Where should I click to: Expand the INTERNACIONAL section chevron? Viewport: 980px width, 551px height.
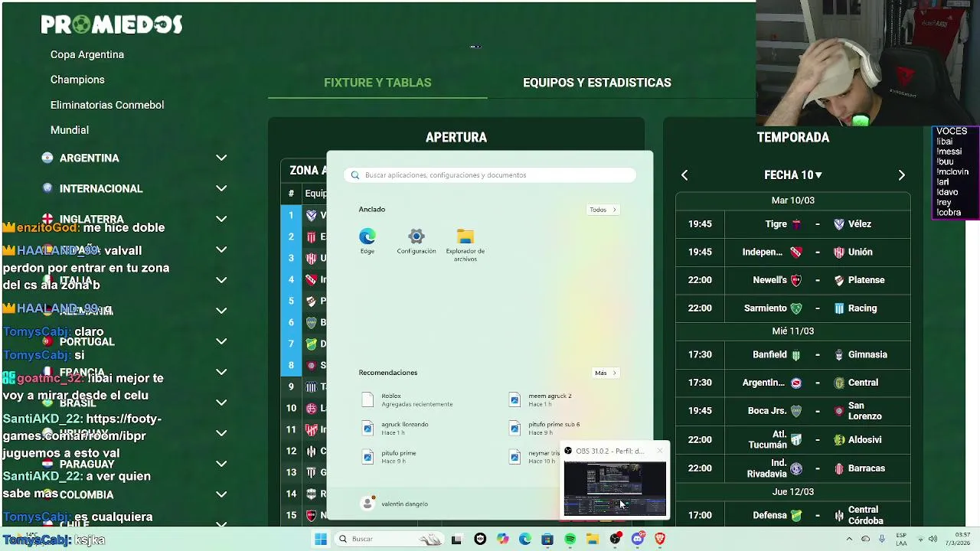click(221, 188)
